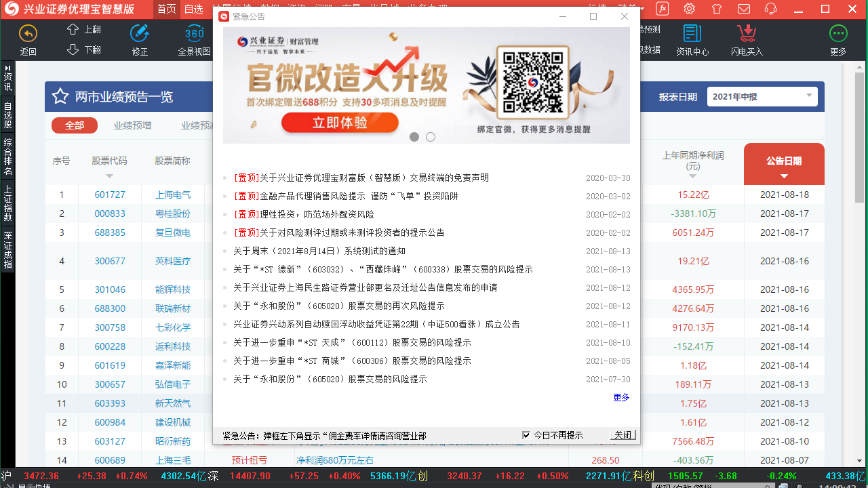Open the settings gear icon

pos(689,9)
